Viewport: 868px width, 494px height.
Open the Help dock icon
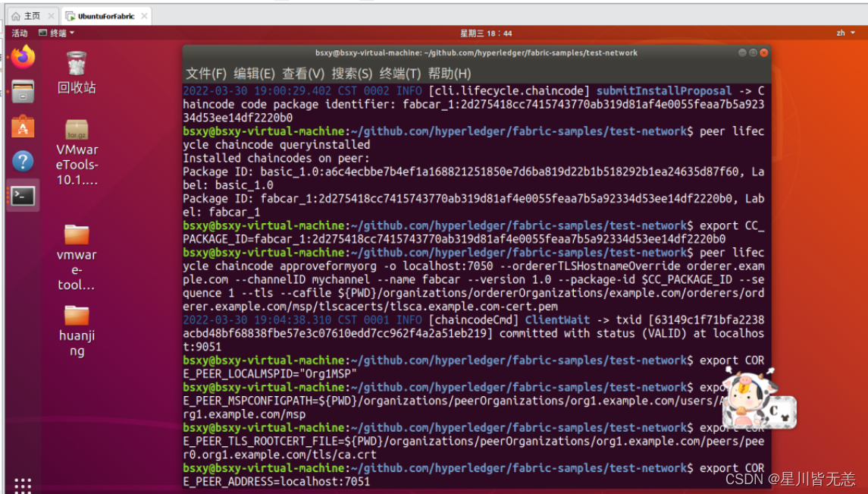pyautogui.click(x=23, y=161)
